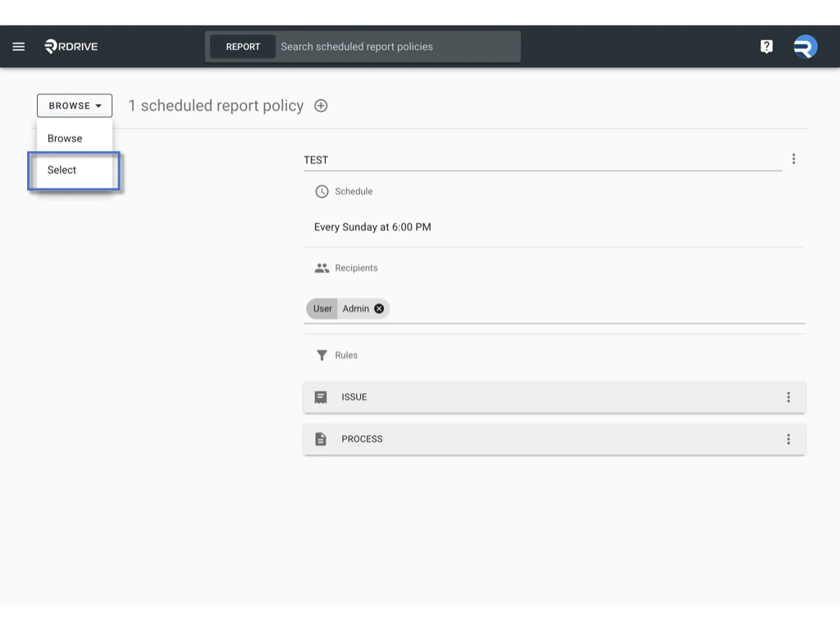Remove the Admin recipient chip

click(x=378, y=308)
